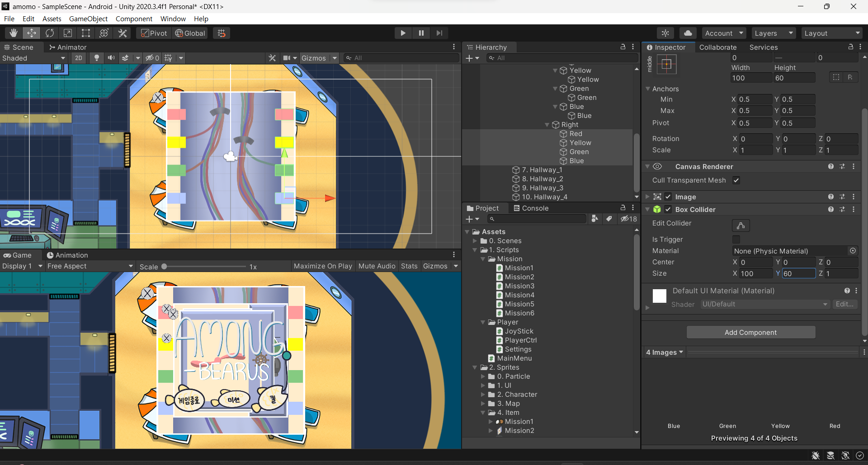Image resolution: width=868 pixels, height=465 pixels.
Task: Expand the 3. Map folder
Action: pyautogui.click(x=483, y=404)
